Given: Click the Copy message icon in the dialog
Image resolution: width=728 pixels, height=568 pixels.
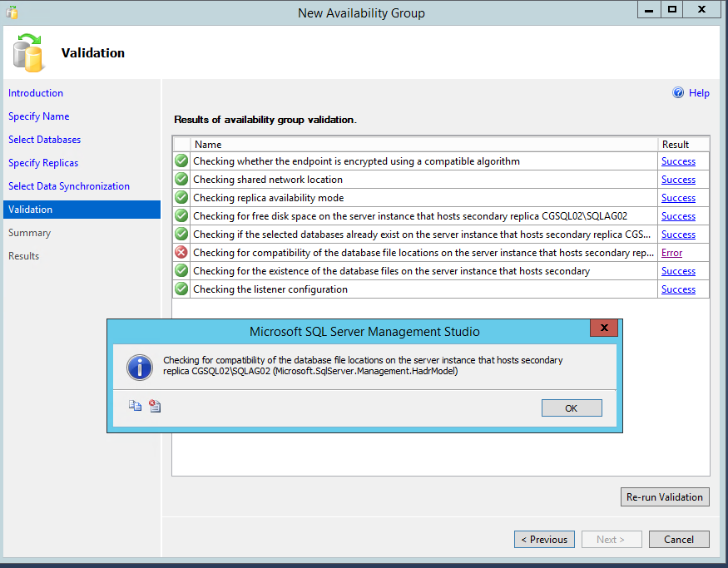Looking at the screenshot, I should pyautogui.click(x=135, y=406).
